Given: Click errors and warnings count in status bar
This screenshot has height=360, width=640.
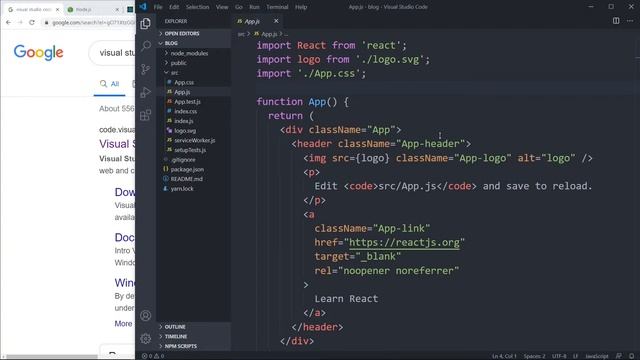Looking at the screenshot, I should coord(153,356).
